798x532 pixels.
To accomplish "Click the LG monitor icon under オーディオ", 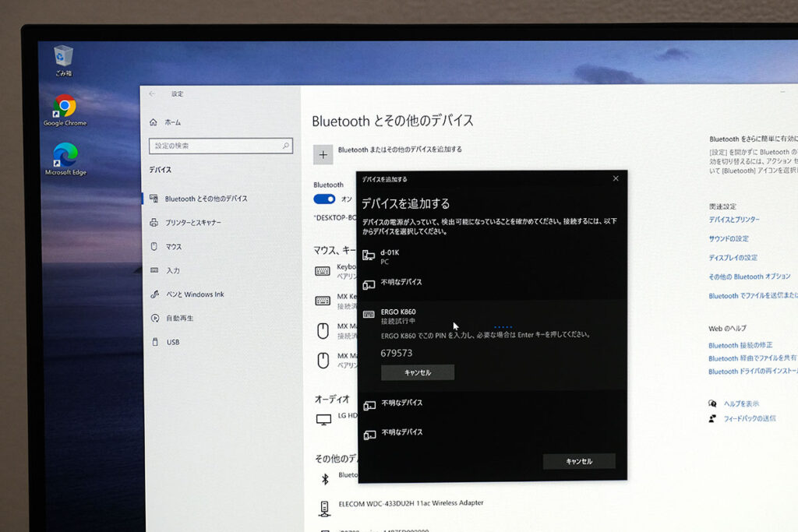I will [x=323, y=420].
